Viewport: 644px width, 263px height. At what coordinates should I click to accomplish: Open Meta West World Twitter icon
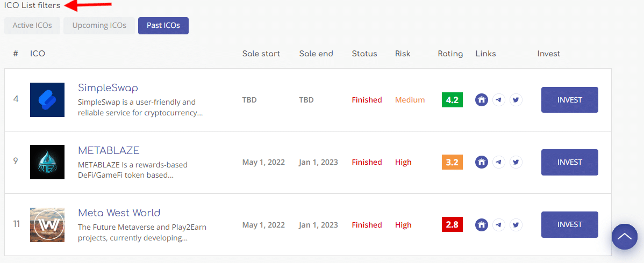click(x=516, y=225)
